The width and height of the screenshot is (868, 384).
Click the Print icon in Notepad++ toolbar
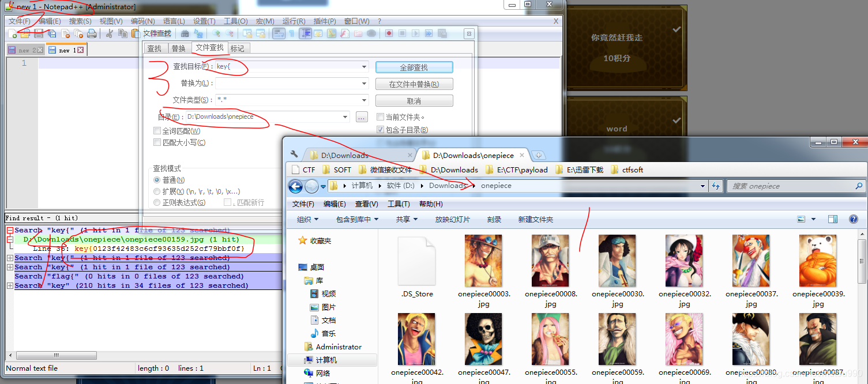tap(92, 33)
